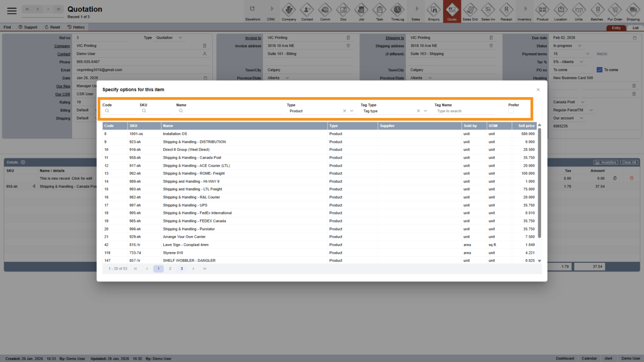The width and height of the screenshot is (644, 362).
Task: Click the item list vertical scrollbar
Action: 539,184
